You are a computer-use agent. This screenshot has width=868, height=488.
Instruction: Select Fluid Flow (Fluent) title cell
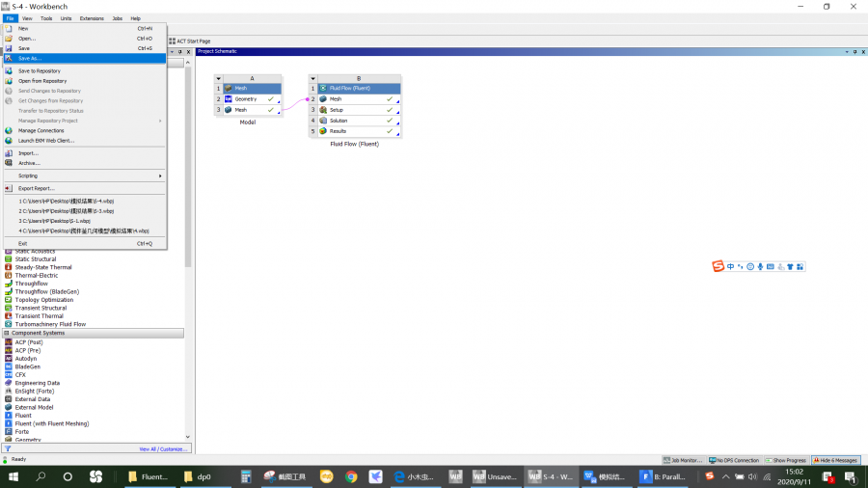pyautogui.click(x=360, y=89)
